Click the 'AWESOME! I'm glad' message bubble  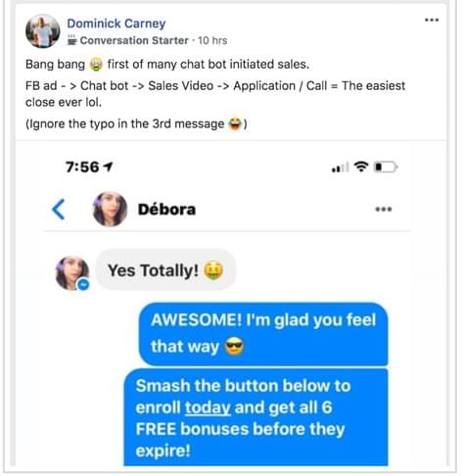(x=263, y=334)
